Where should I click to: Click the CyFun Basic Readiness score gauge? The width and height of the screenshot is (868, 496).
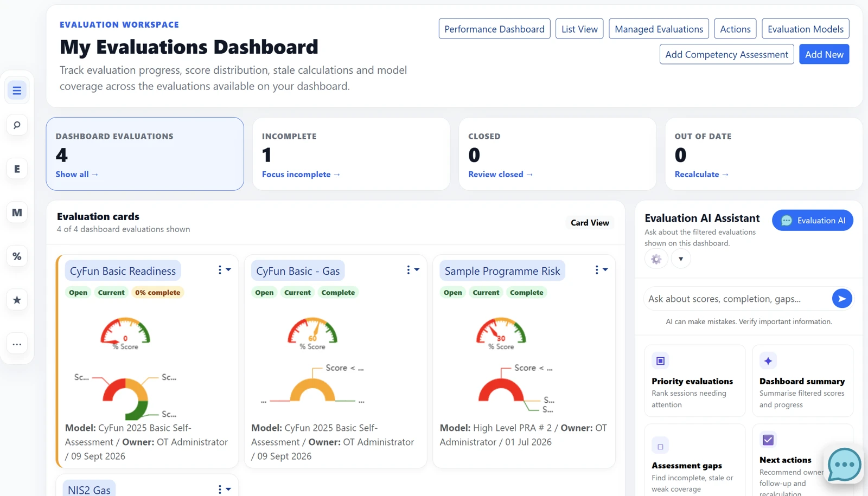[125, 333]
